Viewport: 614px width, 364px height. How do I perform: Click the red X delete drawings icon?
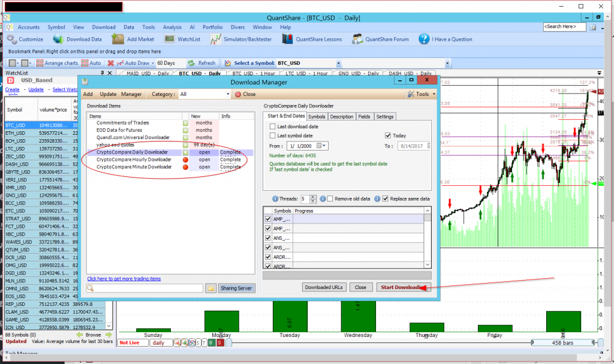coord(111,63)
